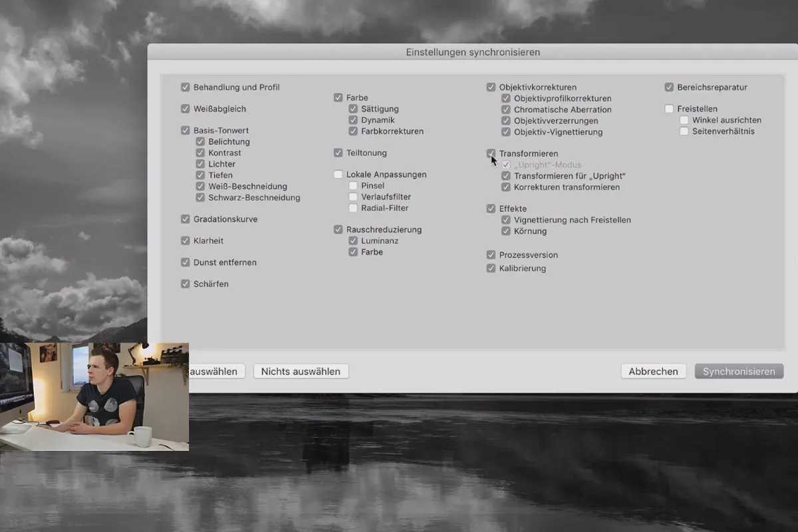Toggle the Teiltonung checkbox
The width and height of the screenshot is (798, 532).
(338, 153)
